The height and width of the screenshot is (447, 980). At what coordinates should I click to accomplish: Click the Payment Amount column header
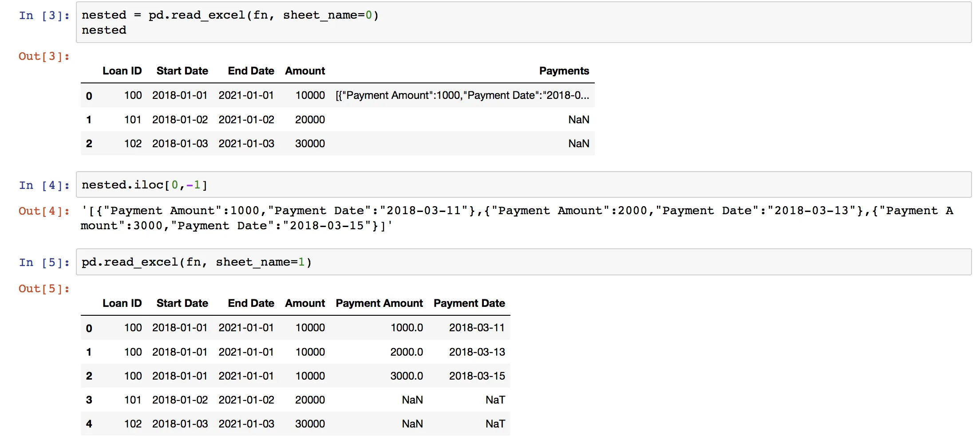click(379, 303)
